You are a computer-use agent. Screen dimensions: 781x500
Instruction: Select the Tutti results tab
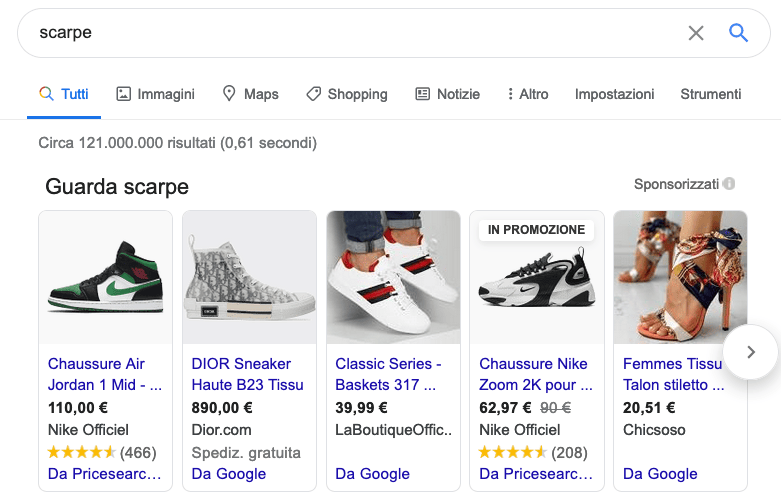tap(63, 94)
